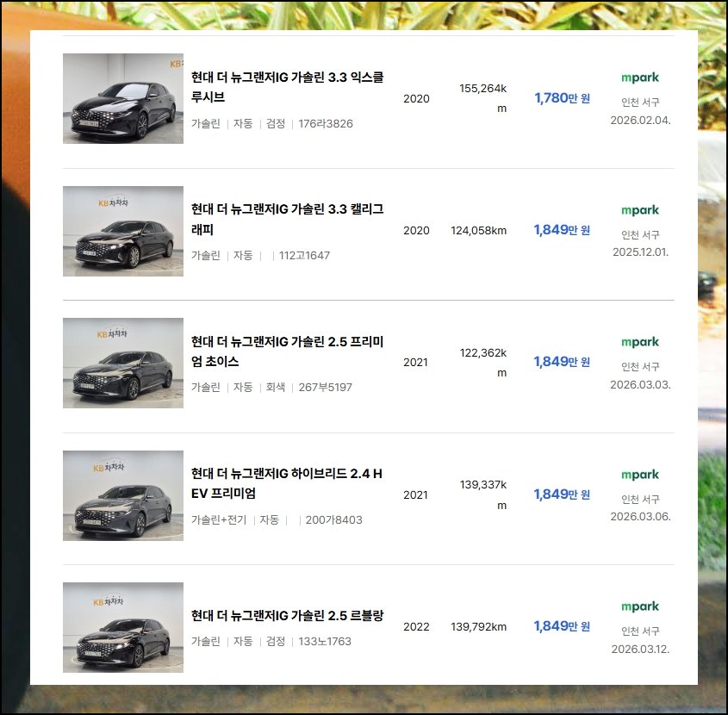This screenshot has height=715, width=728.
Task: Click plate number 200가8403
Action: pos(333,520)
